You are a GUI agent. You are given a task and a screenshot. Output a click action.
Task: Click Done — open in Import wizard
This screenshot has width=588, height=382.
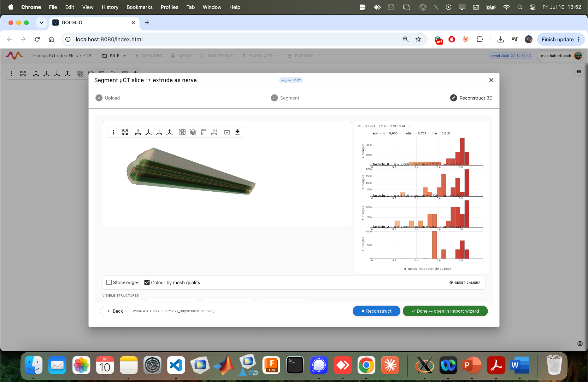point(445,311)
